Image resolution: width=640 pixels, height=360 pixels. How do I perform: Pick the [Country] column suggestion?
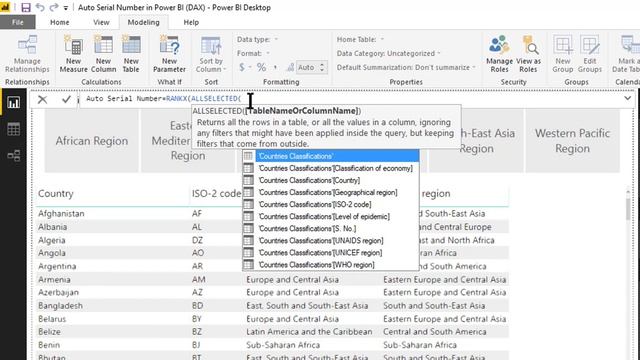331,180
